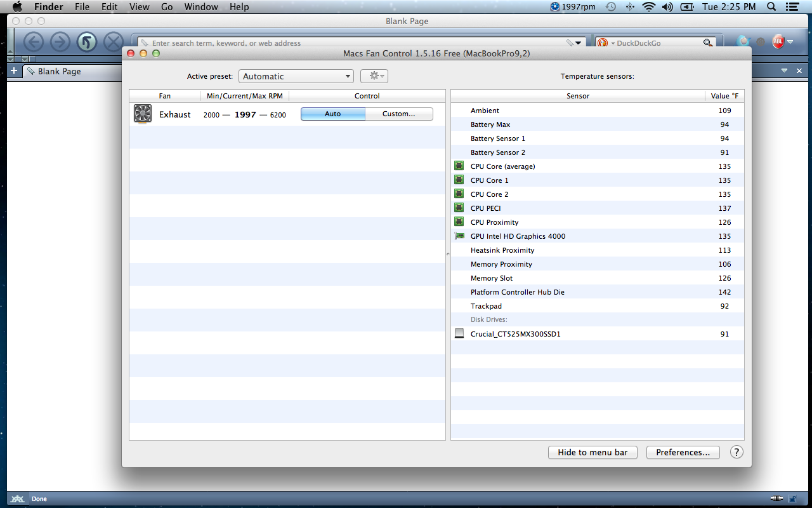Open browser tab list dropdown arrow
The width and height of the screenshot is (812, 508).
pyautogui.click(x=784, y=70)
